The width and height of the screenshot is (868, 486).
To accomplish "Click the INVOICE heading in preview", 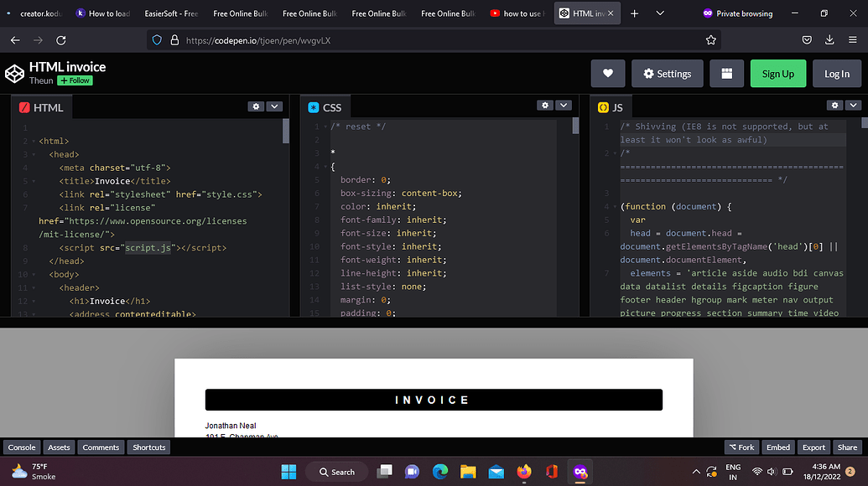I will pos(434,400).
